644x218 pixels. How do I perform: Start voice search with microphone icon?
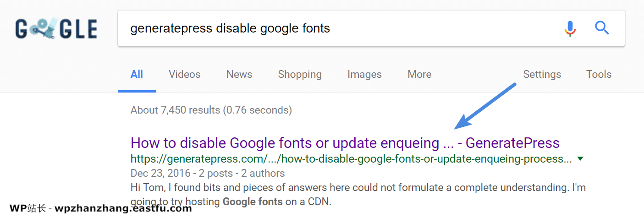point(570,28)
